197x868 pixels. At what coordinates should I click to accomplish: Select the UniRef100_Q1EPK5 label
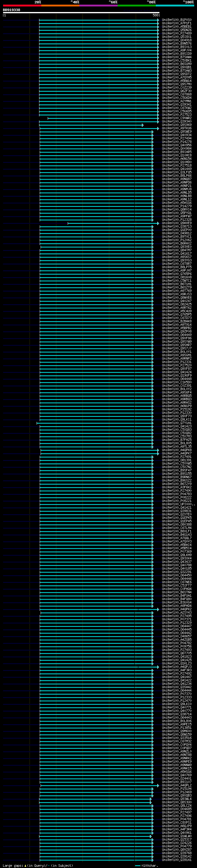tap(176, 518)
